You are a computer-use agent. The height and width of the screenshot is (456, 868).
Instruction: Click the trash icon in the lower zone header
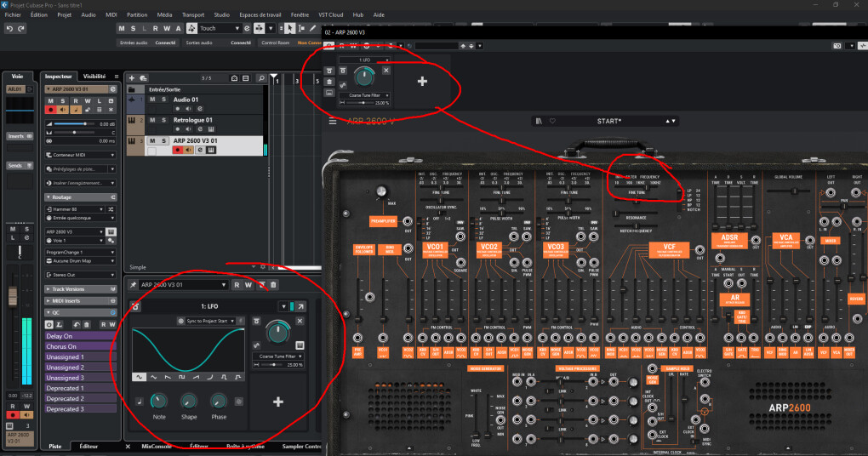[x=273, y=285]
